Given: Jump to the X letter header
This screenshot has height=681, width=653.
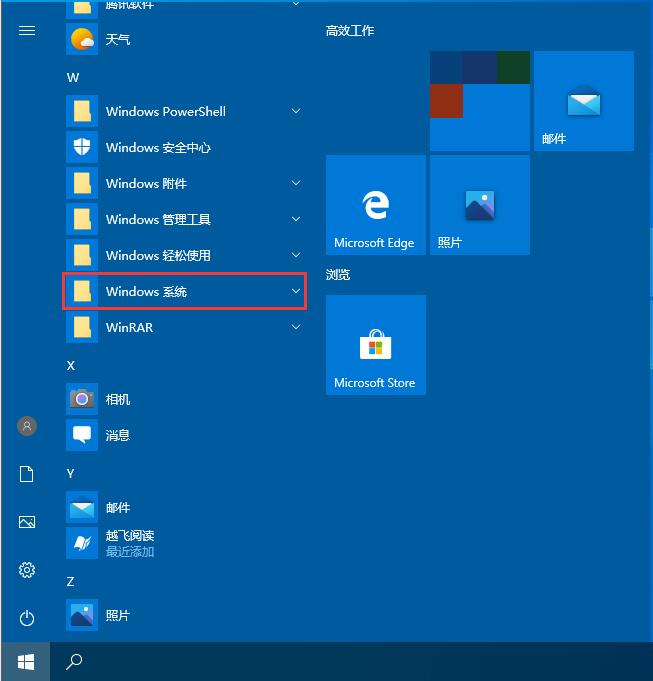Looking at the screenshot, I should [71, 366].
